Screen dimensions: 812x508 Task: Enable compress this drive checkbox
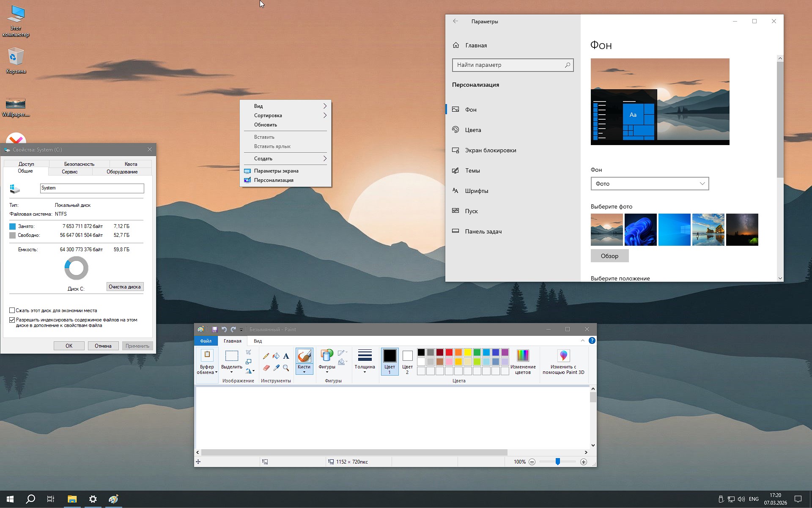[x=12, y=310]
